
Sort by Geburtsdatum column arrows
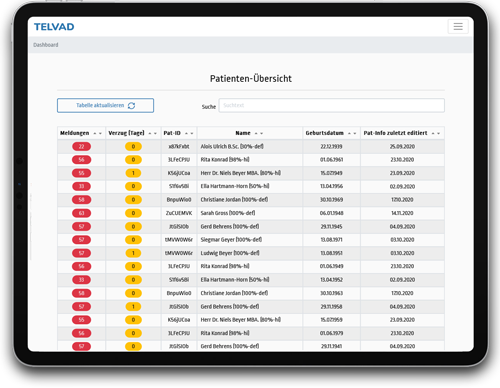(x=352, y=133)
